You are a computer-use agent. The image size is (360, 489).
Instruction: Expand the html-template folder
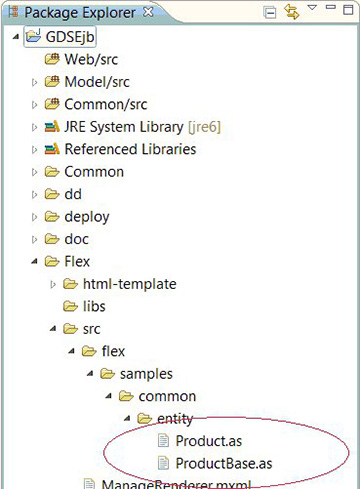pyautogui.click(x=53, y=284)
